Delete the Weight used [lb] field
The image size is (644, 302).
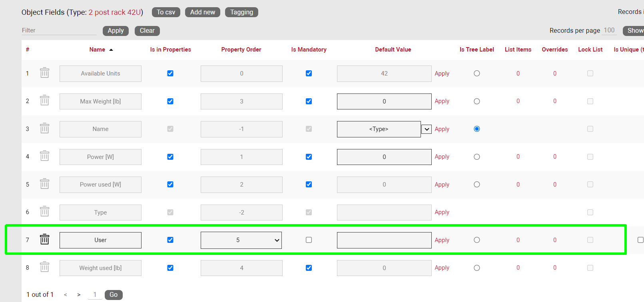[44, 267]
